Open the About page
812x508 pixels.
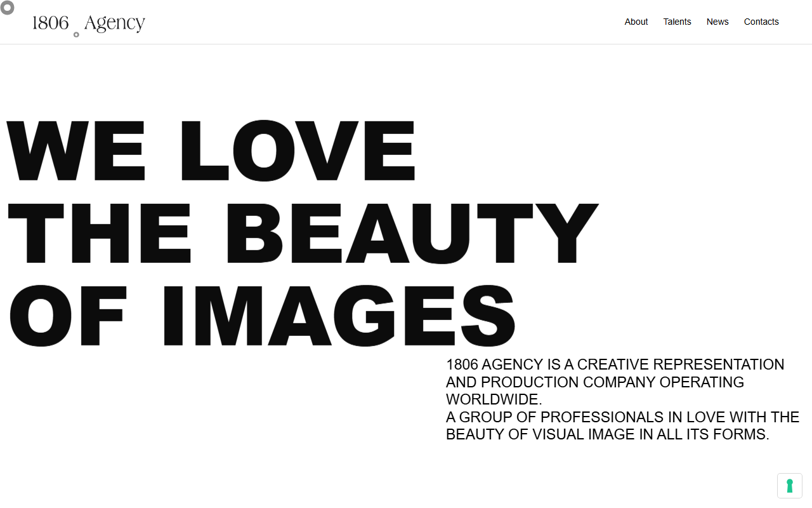pyautogui.click(x=636, y=22)
